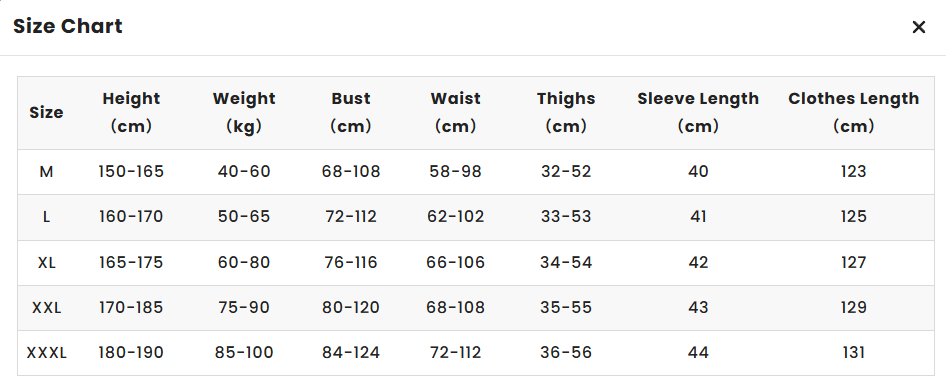Close the Size Chart dialog

click(x=918, y=27)
